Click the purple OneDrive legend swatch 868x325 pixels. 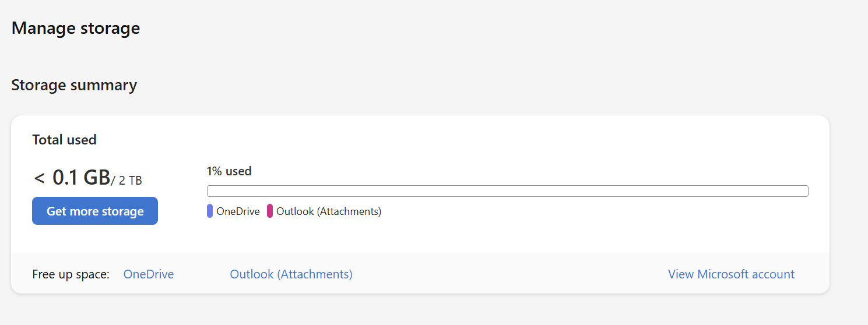[210, 211]
